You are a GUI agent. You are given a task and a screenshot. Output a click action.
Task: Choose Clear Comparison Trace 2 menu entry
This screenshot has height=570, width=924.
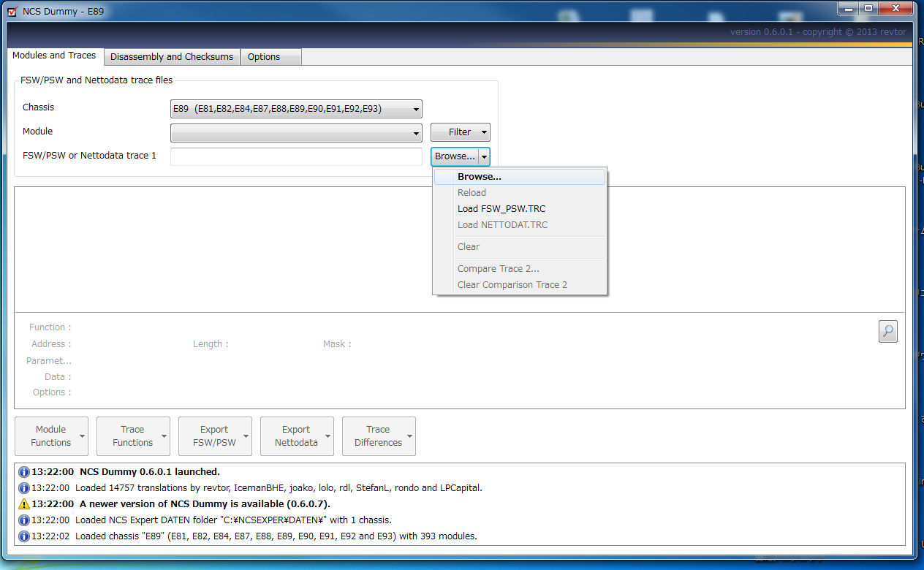tap(520, 285)
